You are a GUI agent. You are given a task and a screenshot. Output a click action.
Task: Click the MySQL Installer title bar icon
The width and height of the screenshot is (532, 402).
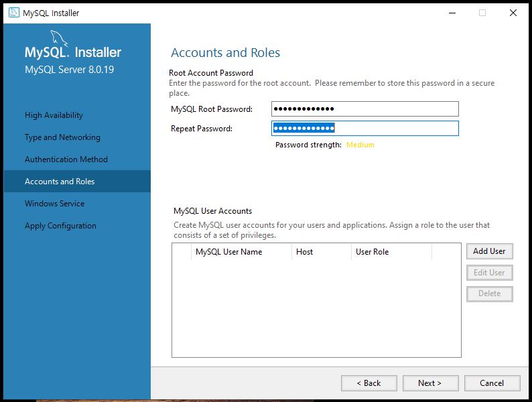coord(14,13)
